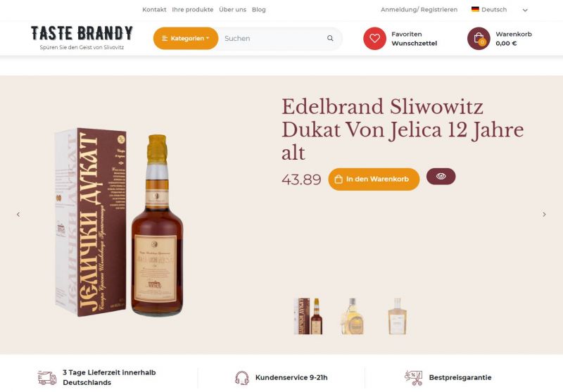Open the shopping bag Warenkorb icon

(x=479, y=39)
